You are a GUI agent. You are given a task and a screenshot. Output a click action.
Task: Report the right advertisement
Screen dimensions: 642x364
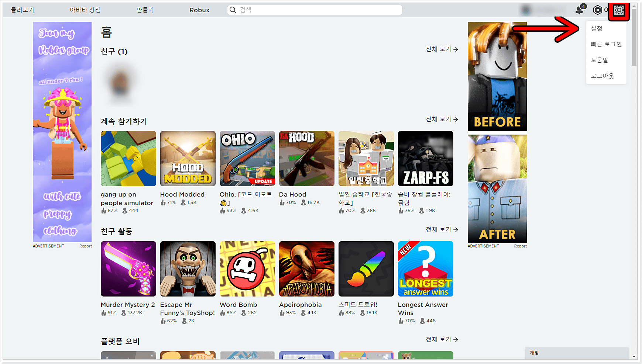(x=521, y=246)
